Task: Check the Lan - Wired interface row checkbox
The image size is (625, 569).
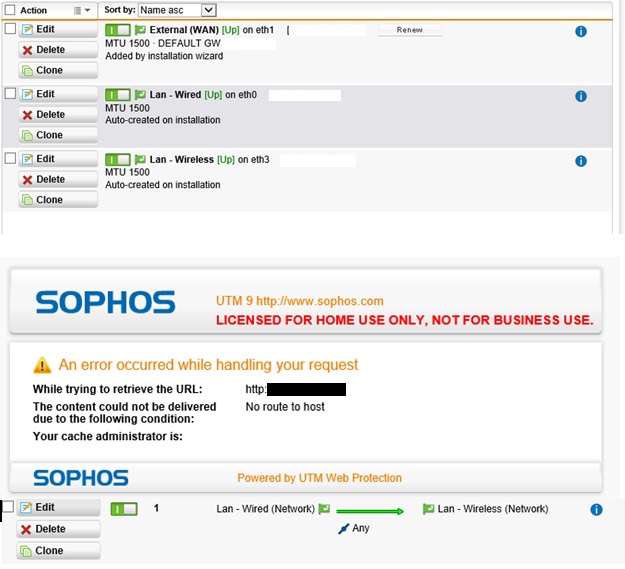Action: 10,94
